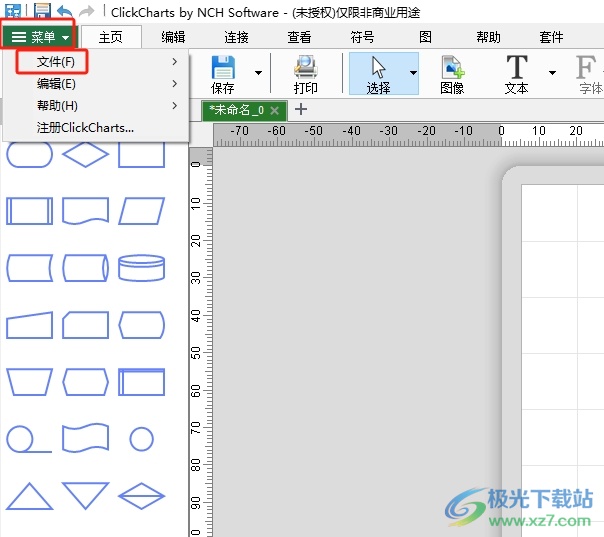Pick the display shape
Screen dimensions: 604x537
141,325
